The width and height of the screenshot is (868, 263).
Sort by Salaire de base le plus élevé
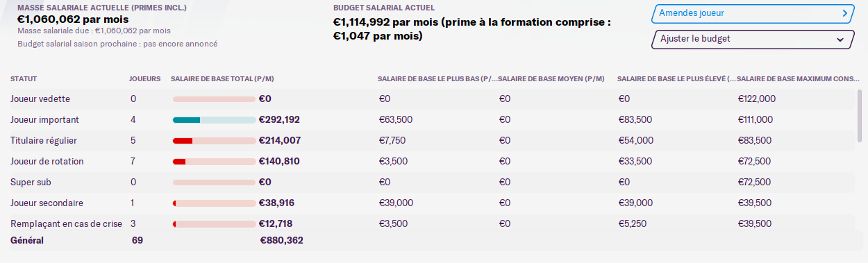click(x=676, y=78)
